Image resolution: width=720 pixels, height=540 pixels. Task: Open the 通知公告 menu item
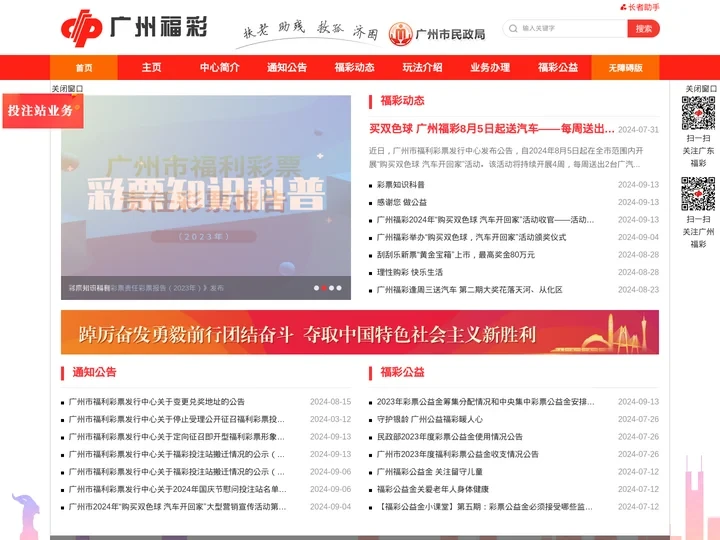[287, 68]
